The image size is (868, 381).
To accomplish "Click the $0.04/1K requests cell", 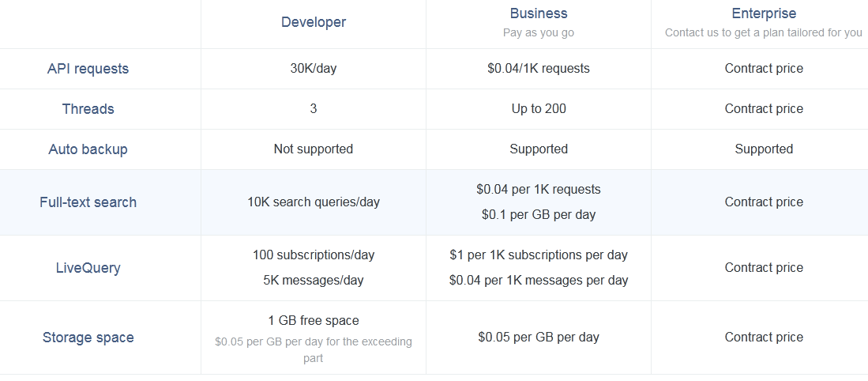I will pos(539,69).
